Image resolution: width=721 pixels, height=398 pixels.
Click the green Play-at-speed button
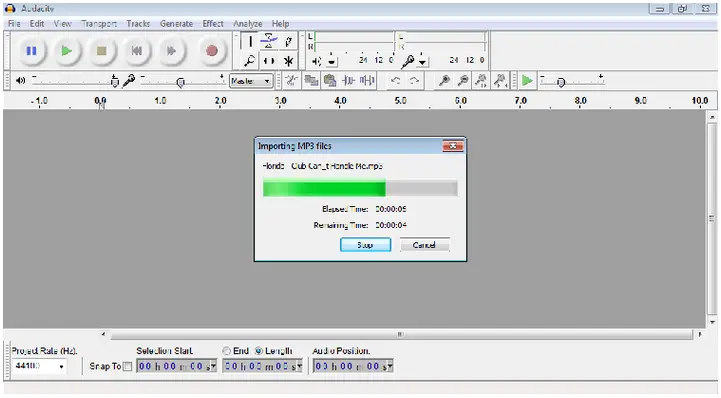click(x=527, y=81)
